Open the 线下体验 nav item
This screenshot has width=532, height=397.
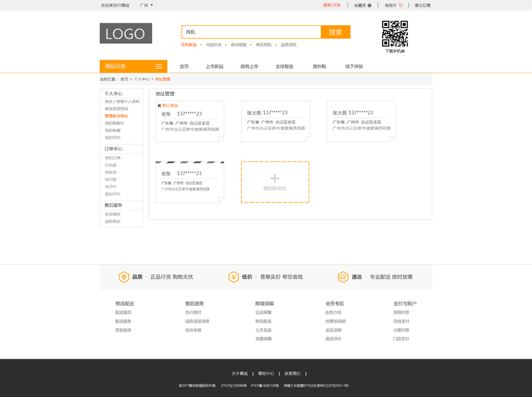(x=354, y=67)
